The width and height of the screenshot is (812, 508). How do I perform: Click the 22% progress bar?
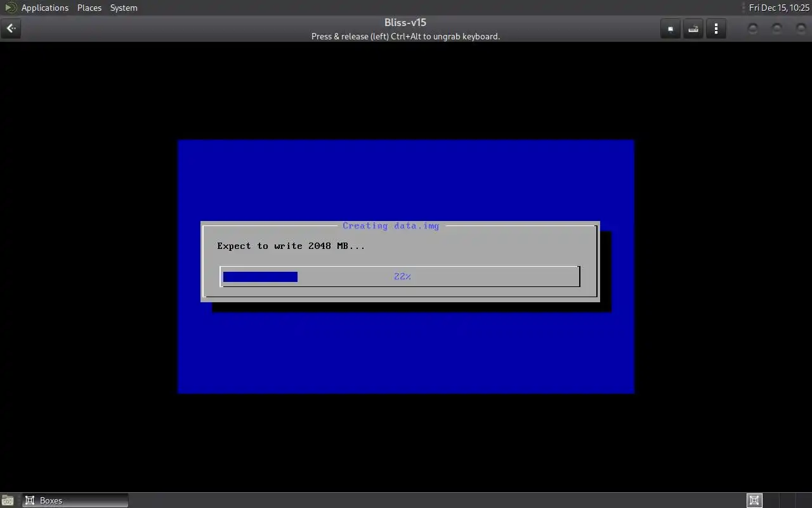coord(400,276)
